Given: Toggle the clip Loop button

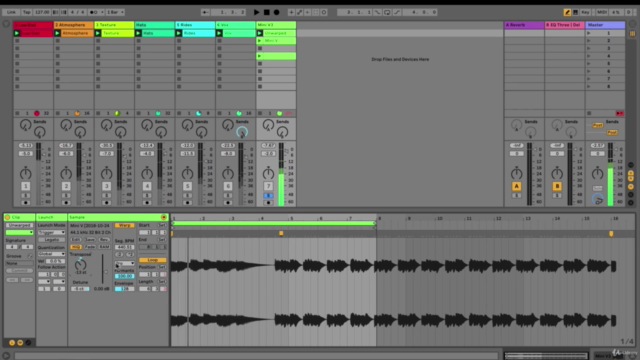Looking at the screenshot, I should pyautogui.click(x=153, y=260).
